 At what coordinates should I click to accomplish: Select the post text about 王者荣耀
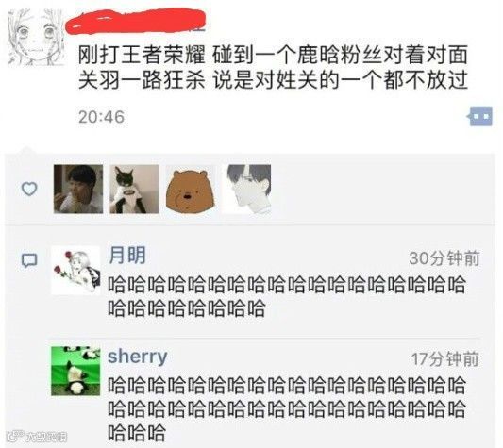click(x=273, y=68)
